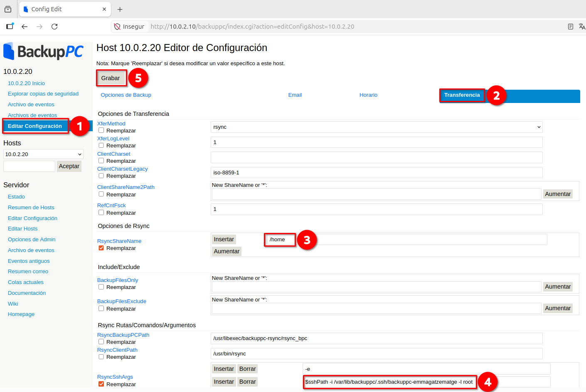The height and width of the screenshot is (392, 586).
Task: Click the translate page icon
Action: coord(582,27)
